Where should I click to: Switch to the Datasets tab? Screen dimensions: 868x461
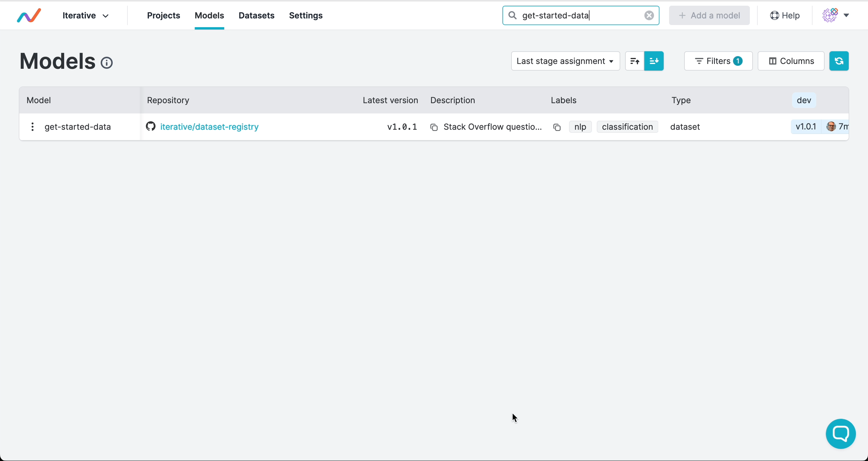click(x=256, y=15)
